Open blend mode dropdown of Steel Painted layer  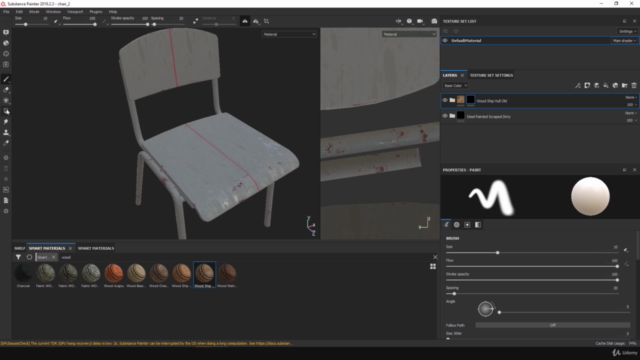pos(630,113)
